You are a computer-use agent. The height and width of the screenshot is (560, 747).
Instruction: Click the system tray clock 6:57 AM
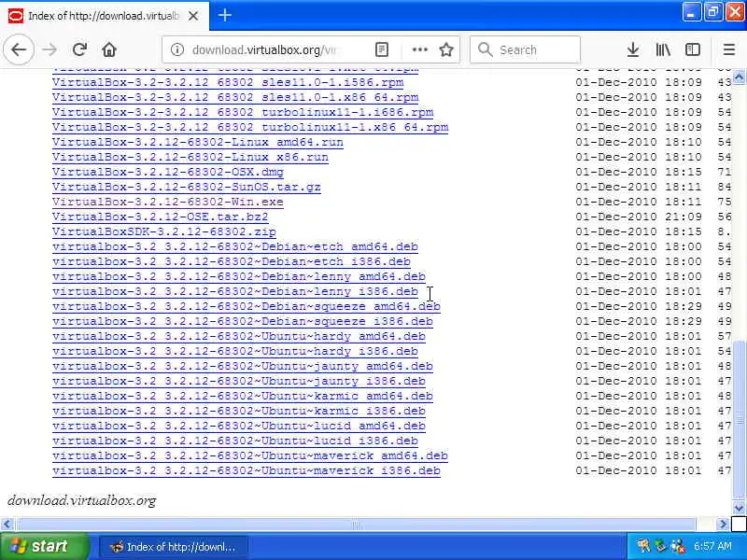pos(712,546)
